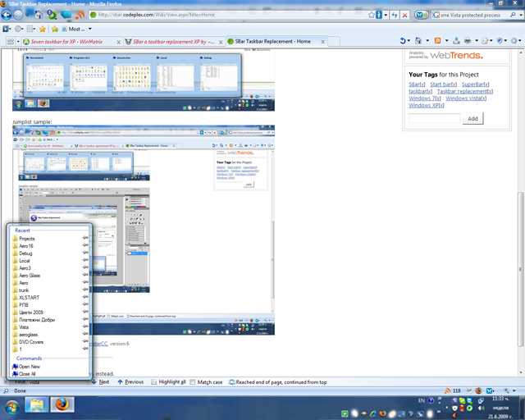
Task: Expand the dropdown next to the orange feed icon on the tab-bar toolbar
Action: pyautogui.click(x=446, y=41)
